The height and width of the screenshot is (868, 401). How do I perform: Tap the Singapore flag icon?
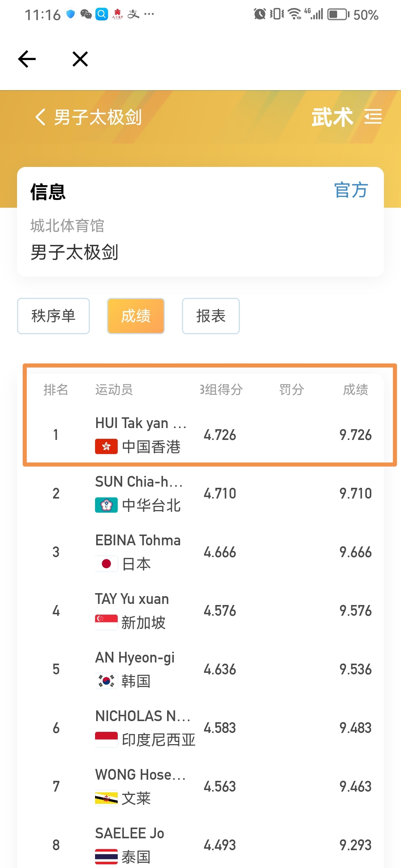(106, 622)
